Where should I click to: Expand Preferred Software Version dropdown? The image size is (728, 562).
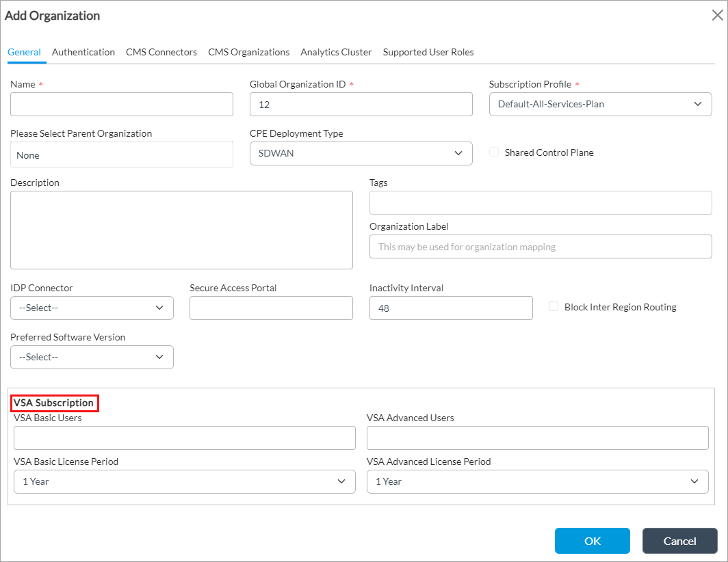(x=92, y=357)
